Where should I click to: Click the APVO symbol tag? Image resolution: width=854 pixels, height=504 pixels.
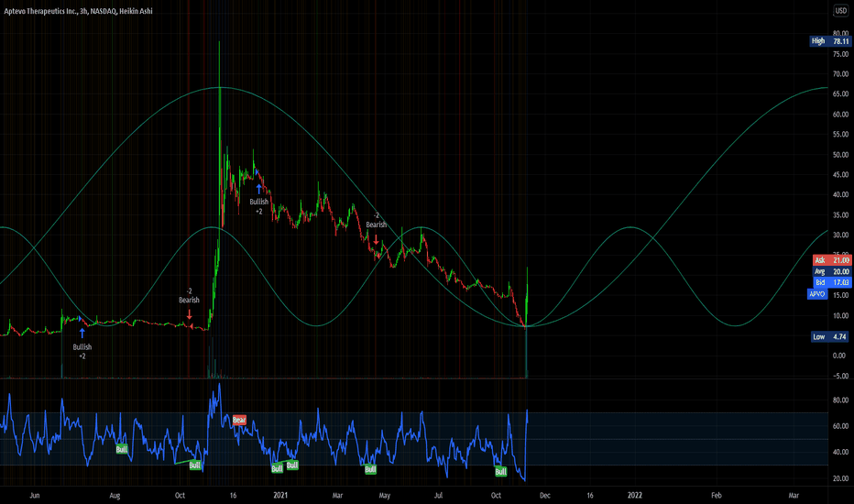(817, 293)
